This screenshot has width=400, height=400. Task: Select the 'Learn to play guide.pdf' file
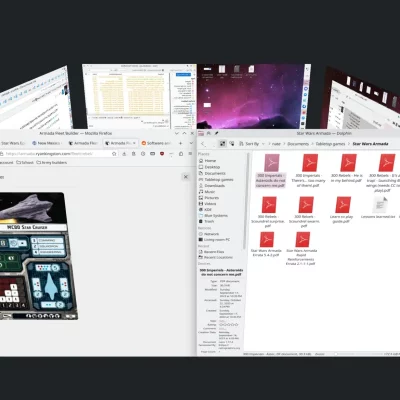(342, 210)
